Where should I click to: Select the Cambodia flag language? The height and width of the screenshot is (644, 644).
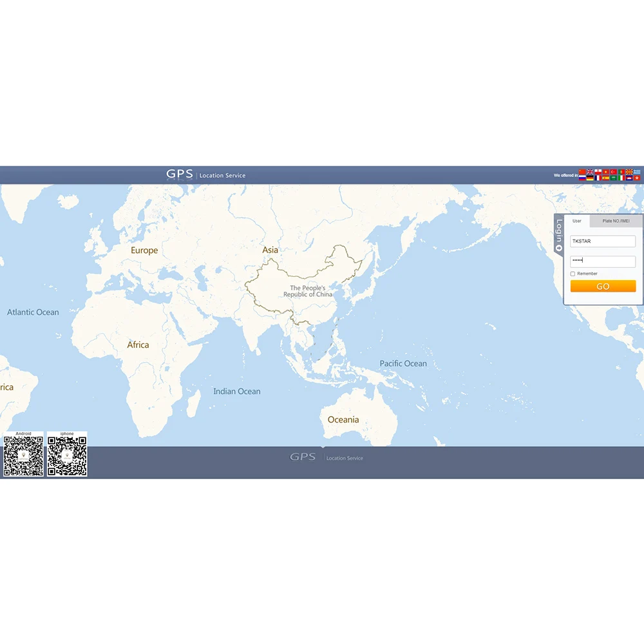629,178
